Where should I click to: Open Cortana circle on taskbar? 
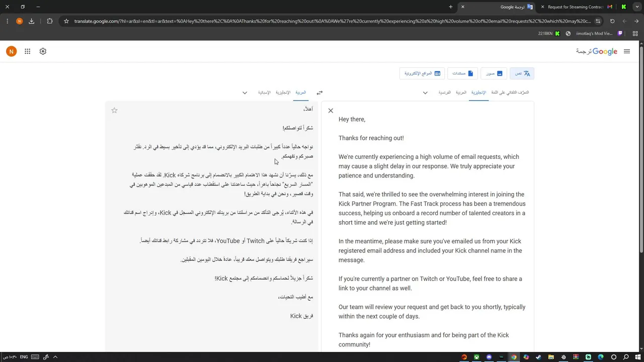pos(613,357)
